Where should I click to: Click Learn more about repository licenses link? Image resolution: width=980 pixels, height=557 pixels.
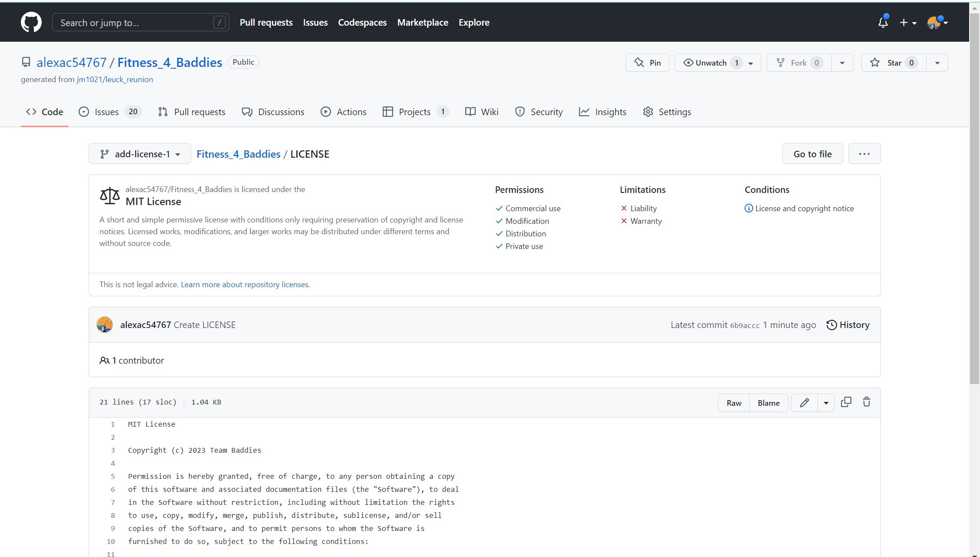click(x=244, y=284)
